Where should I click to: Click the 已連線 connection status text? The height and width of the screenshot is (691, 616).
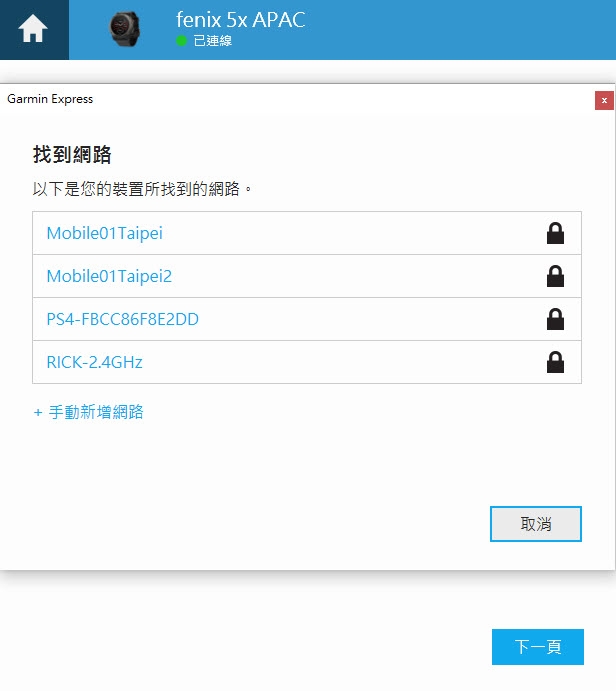pyautogui.click(x=213, y=41)
